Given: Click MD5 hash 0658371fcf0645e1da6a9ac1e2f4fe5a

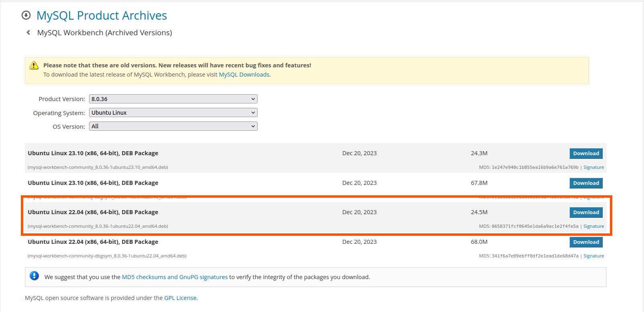Looking at the screenshot, I should pos(535,226).
